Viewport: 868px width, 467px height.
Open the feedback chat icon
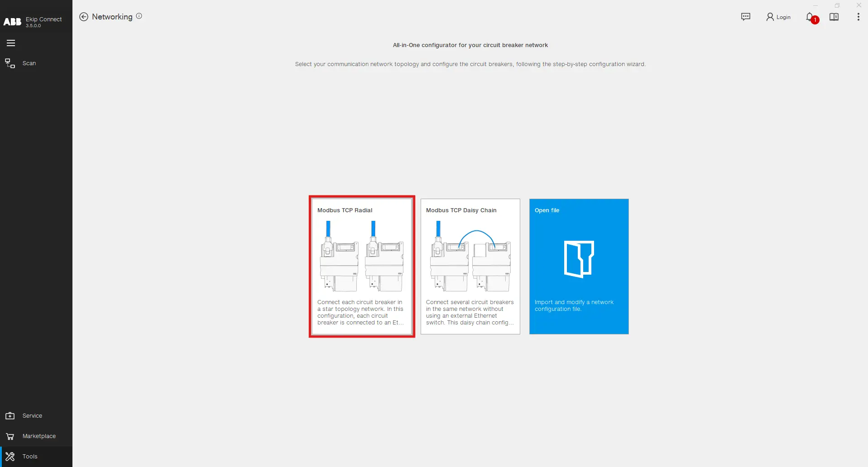[x=745, y=17]
